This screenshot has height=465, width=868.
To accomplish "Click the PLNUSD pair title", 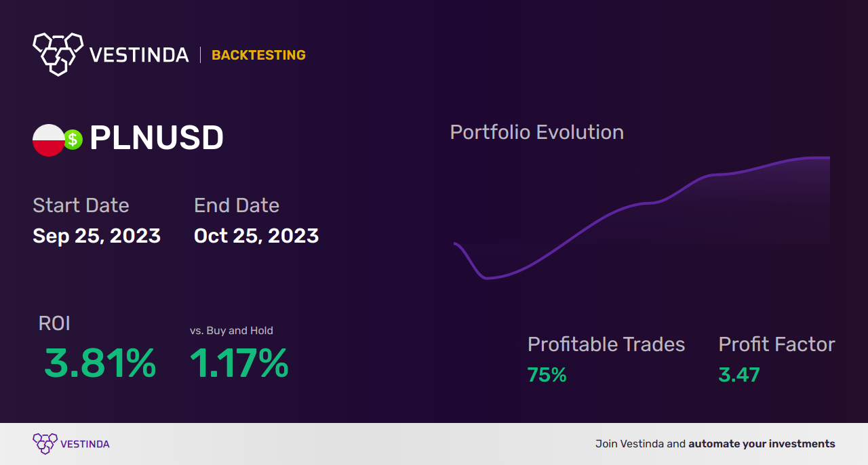I will click(x=157, y=139).
